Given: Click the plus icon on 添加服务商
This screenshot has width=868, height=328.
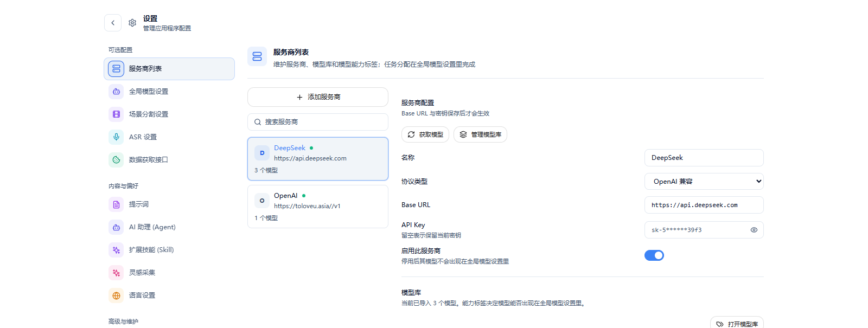Looking at the screenshot, I should [299, 97].
